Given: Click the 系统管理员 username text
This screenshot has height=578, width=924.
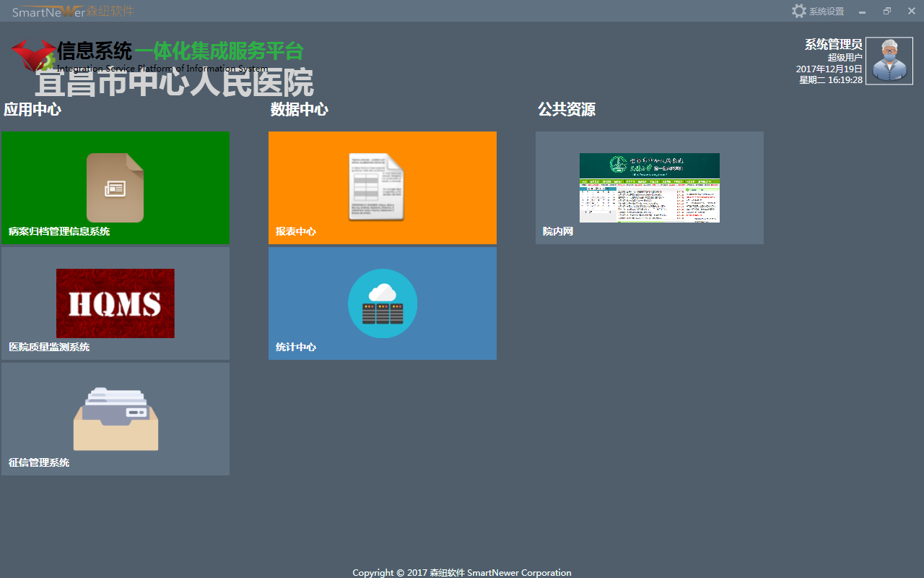Looking at the screenshot, I should coord(833,45).
